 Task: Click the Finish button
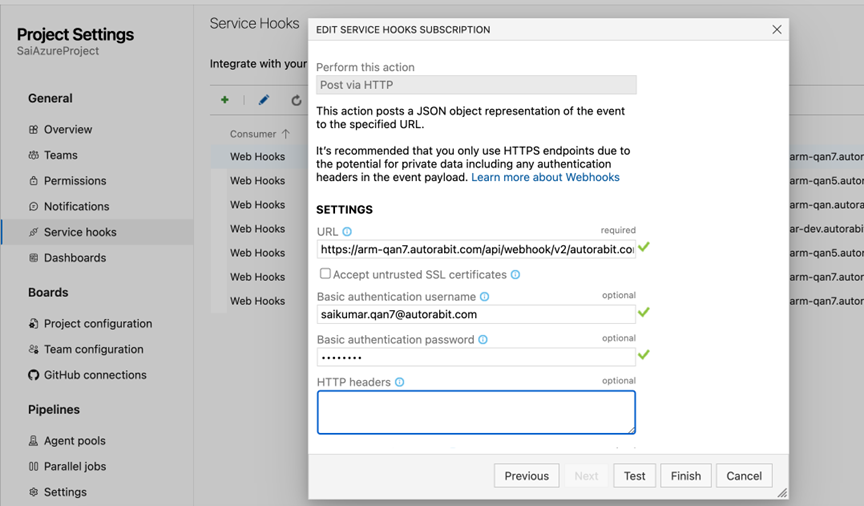[686, 476]
